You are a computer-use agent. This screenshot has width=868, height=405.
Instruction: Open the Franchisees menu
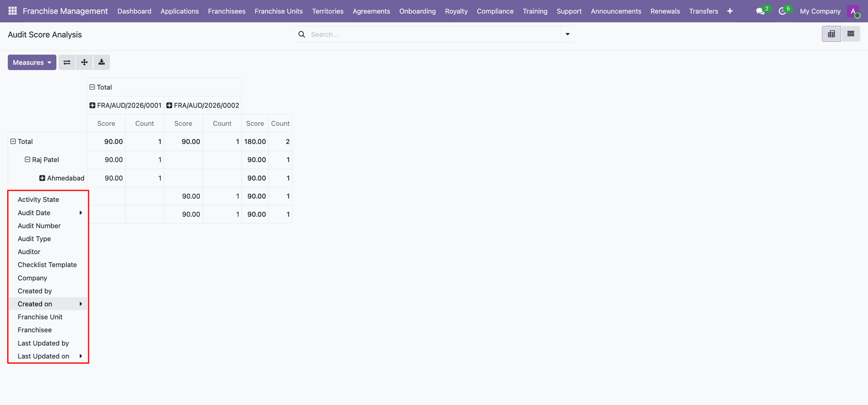[x=226, y=11]
